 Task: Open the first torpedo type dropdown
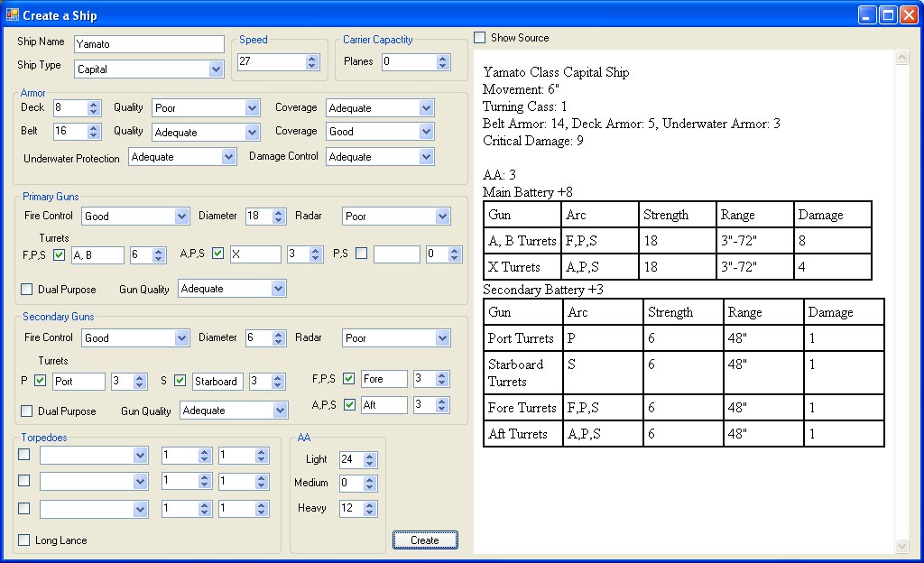point(140,456)
